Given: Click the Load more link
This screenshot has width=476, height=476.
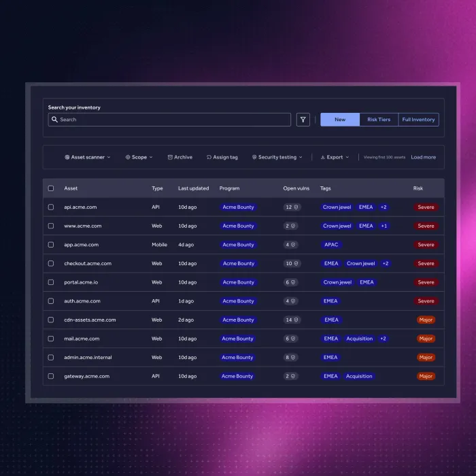Looking at the screenshot, I should pos(424,157).
